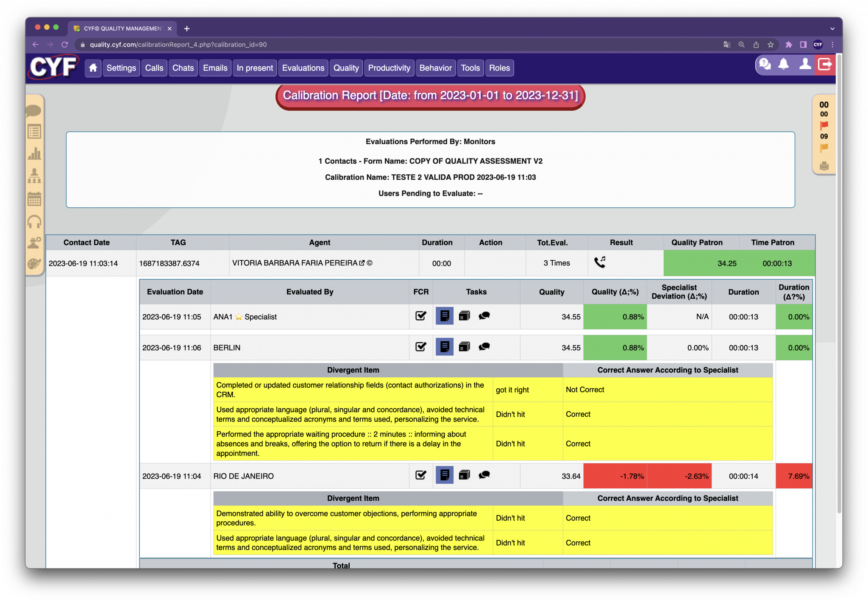Toggle the FCR checkmark for ANA1 Specialist evaluation
This screenshot has height=602, width=868.
coord(420,316)
